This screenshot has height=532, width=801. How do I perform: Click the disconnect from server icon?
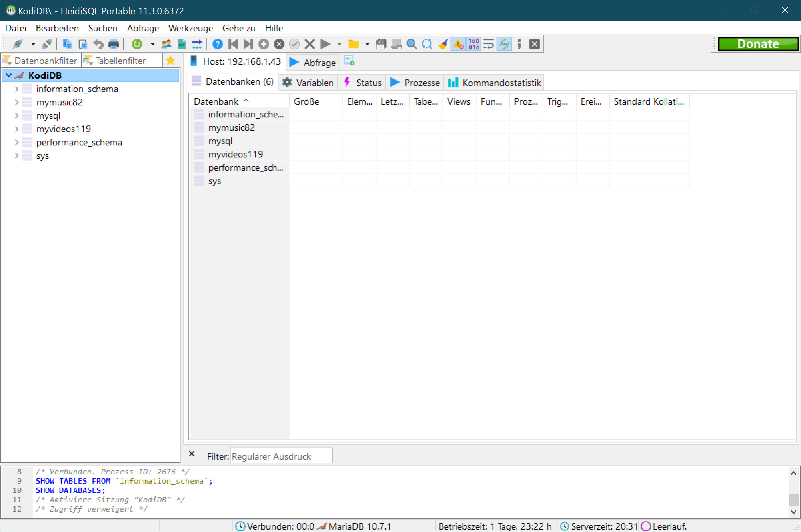[47, 44]
